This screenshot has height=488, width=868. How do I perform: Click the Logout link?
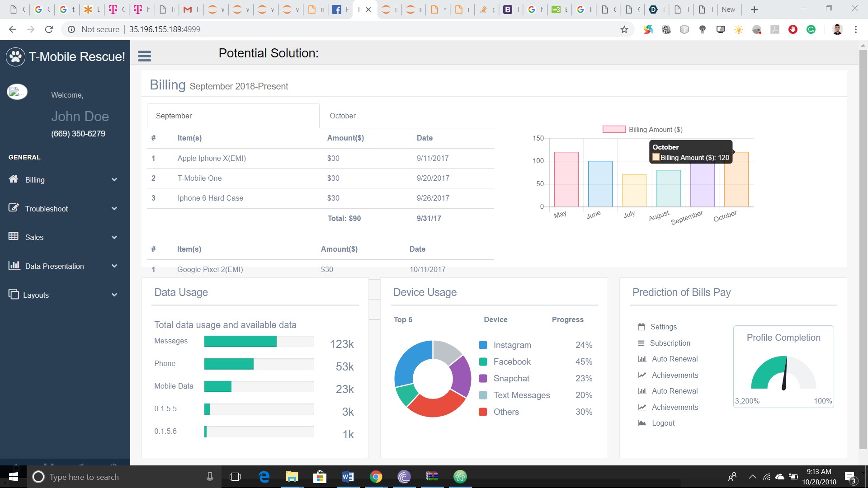(663, 423)
